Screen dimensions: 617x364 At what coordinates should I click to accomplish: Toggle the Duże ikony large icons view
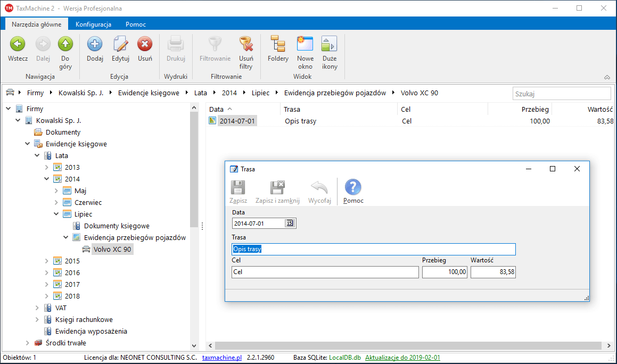tap(330, 44)
